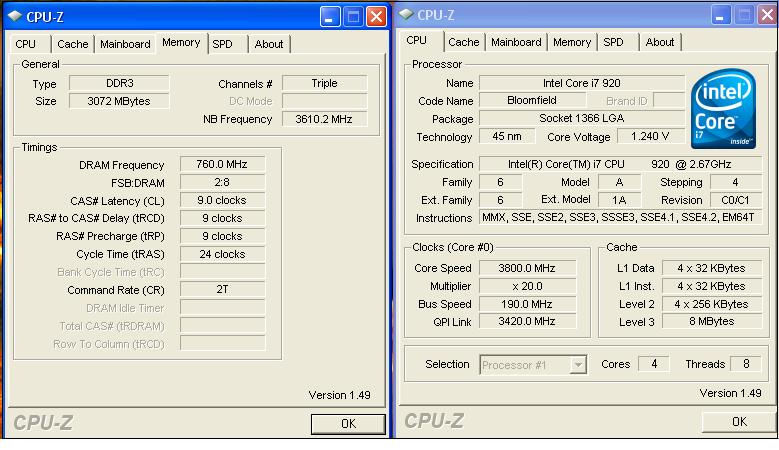Click the Model value A
779x450 pixels.
[x=619, y=182]
